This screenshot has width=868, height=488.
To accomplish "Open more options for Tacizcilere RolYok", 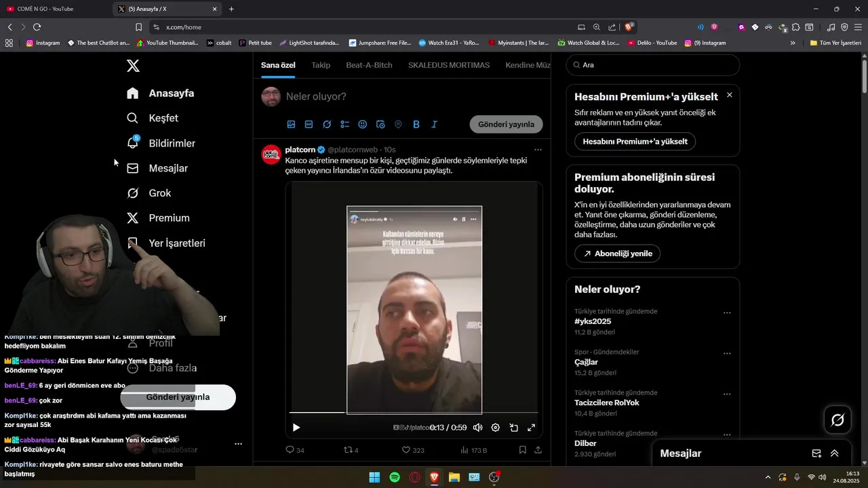I will tap(727, 394).
